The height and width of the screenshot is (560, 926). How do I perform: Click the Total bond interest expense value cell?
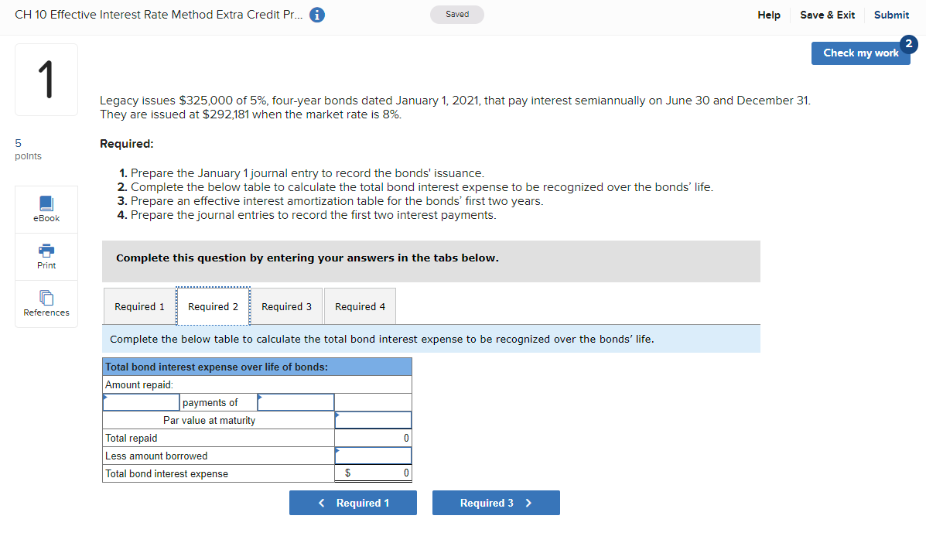point(373,473)
